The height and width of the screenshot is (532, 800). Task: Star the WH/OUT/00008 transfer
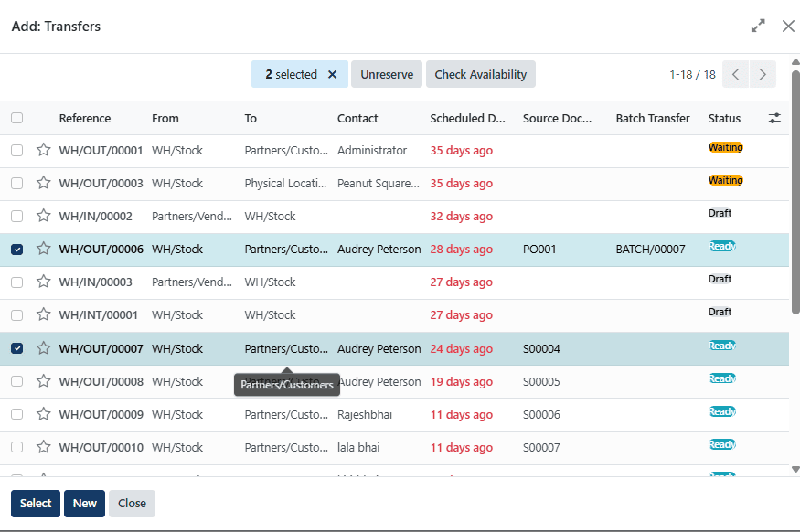pyautogui.click(x=43, y=381)
